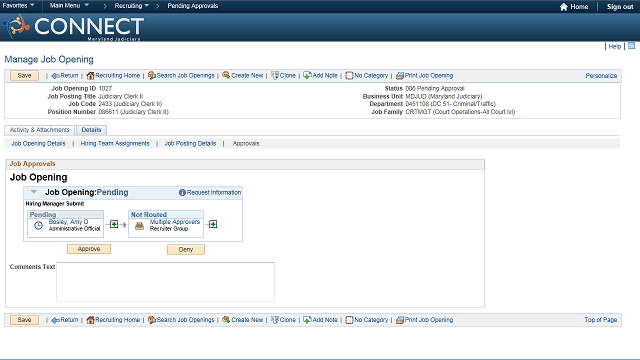Viewport: 640px width, 360px height.
Task: Click the grid icon next to Help
Action: click(631, 46)
